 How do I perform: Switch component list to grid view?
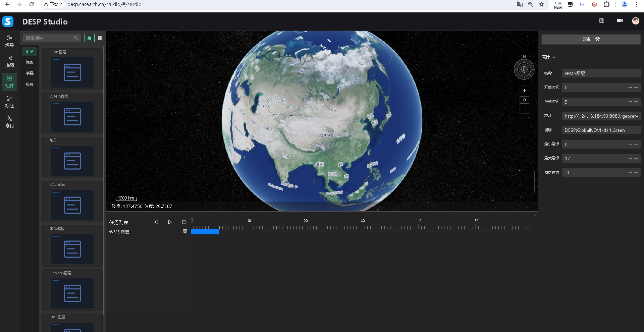[x=100, y=38]
